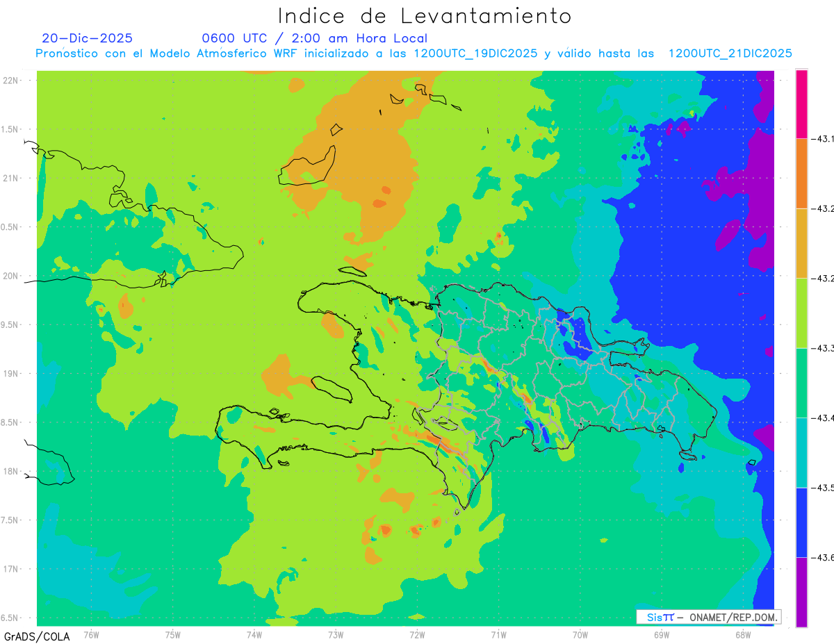Select the gold-yellow legend color swatch
The width and height of the screenshot is (834, 644).
point(801,243)
